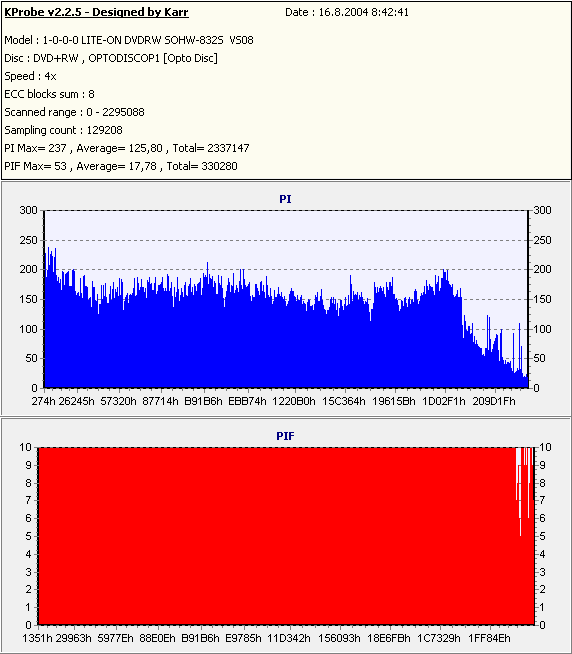Image resolution: width=572 pixels, height=654 pixels.
Task: Click the 10 label on PIF left axis
Action: [25, 447]
